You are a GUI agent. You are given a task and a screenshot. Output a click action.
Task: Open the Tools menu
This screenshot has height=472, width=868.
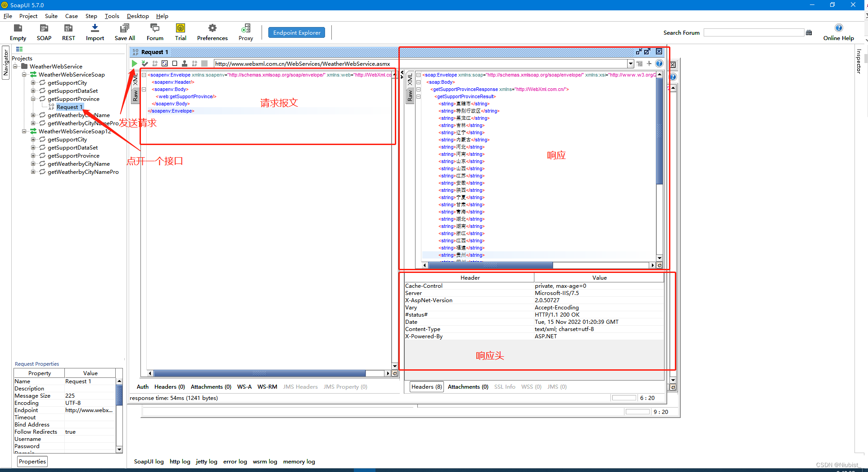(x=112, y=16)
